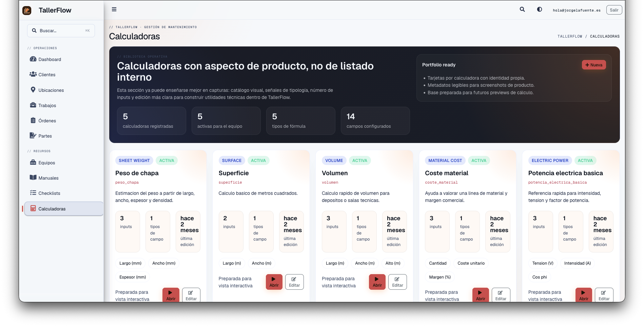Click Editar on Coste material card
The width and height of the screenshot is (644, 327).
point(501,295)
